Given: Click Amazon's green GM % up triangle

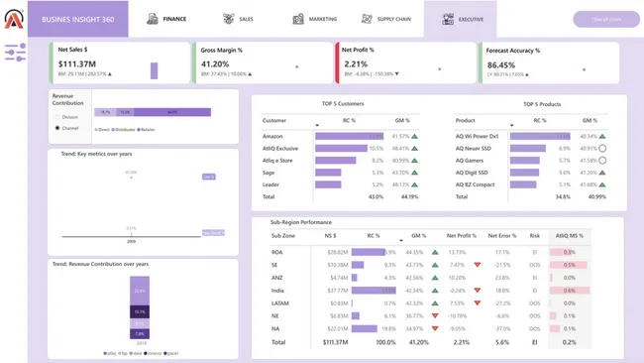Looking at the screenshot, I should pos(415,137).
